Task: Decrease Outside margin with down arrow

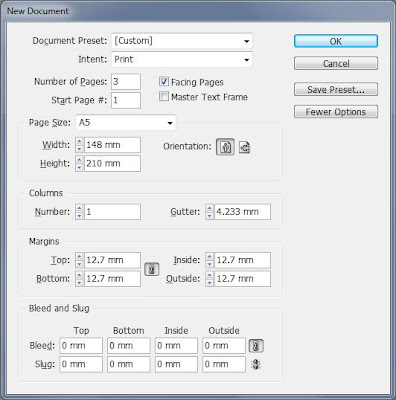Action: click(209, 283)
